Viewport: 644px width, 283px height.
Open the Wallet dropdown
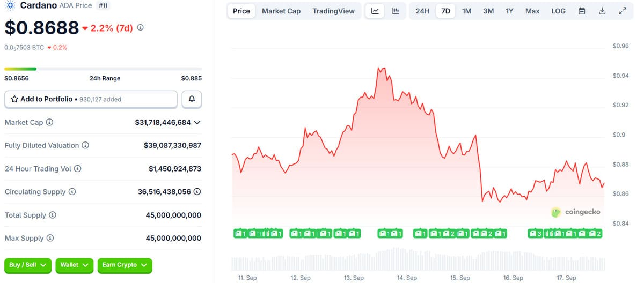coord(74,265)
